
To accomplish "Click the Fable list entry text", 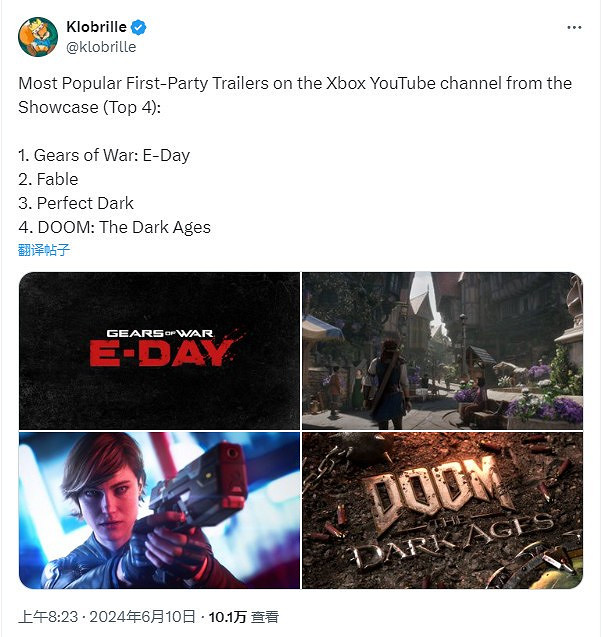I will pyautogui.click(x=48, y=179).
